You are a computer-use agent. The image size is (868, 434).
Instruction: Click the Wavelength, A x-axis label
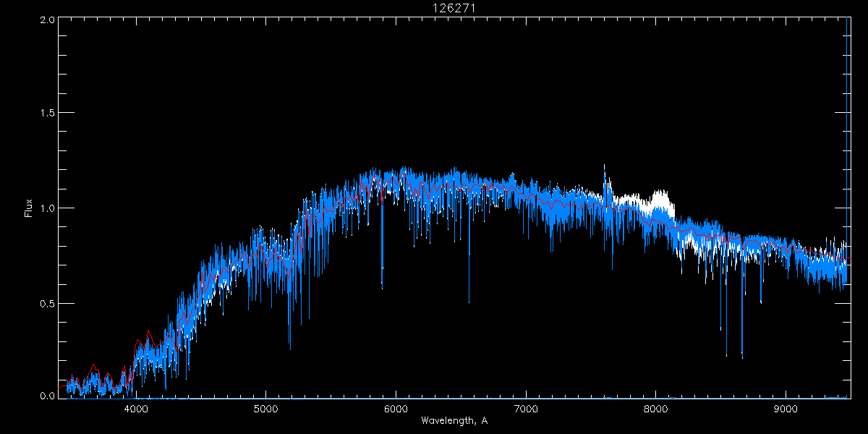click(454, 420)
